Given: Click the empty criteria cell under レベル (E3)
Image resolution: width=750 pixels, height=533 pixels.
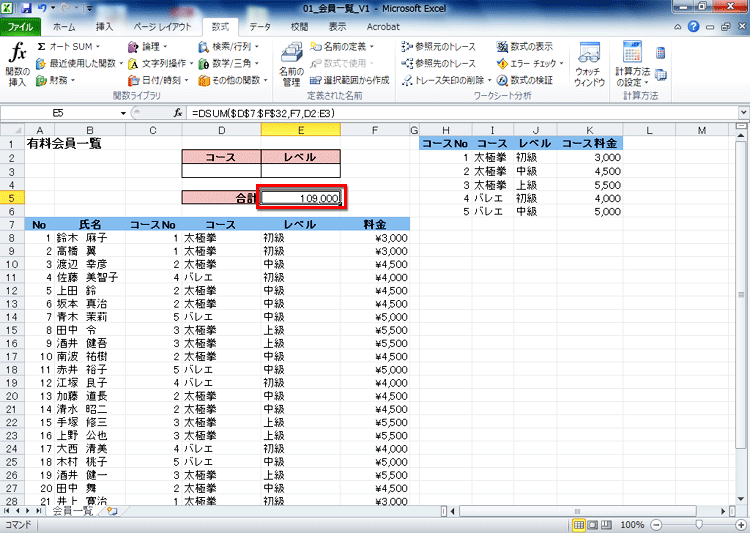Looking at the screenshot, I should [x=300, y=171].
